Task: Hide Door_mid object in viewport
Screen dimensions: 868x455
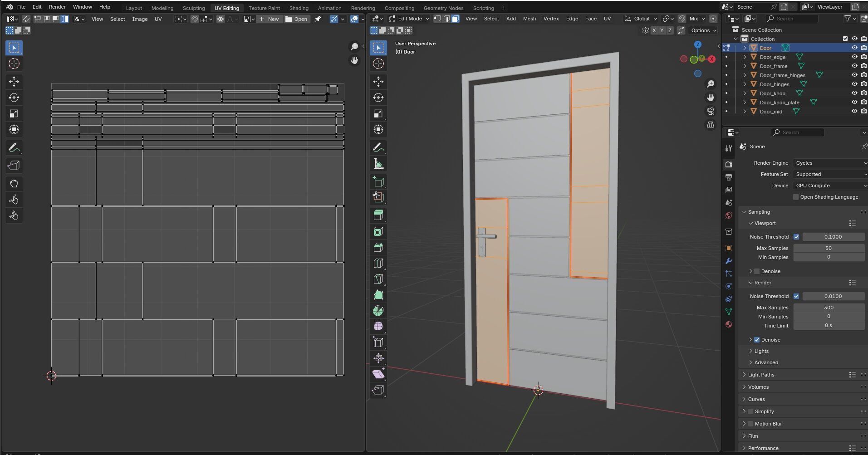Action: point(854,112)
